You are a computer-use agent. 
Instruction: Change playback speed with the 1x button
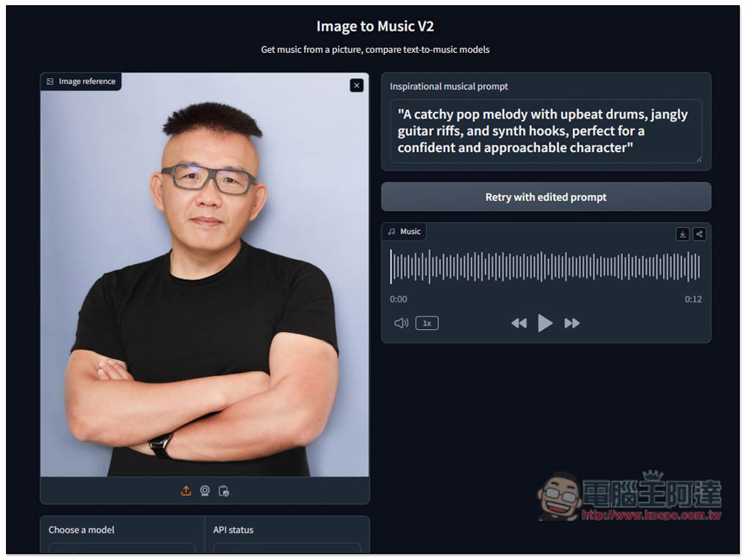[427, 323]
